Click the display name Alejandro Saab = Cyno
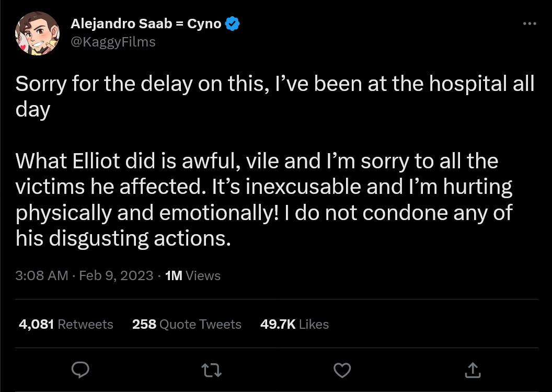 point(146,24)
